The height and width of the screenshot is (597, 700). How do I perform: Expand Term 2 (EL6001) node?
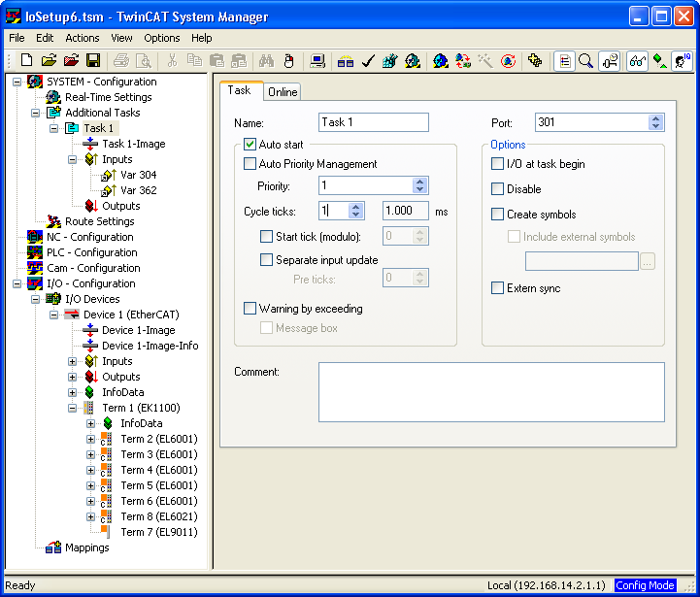[x=90, y=439]
